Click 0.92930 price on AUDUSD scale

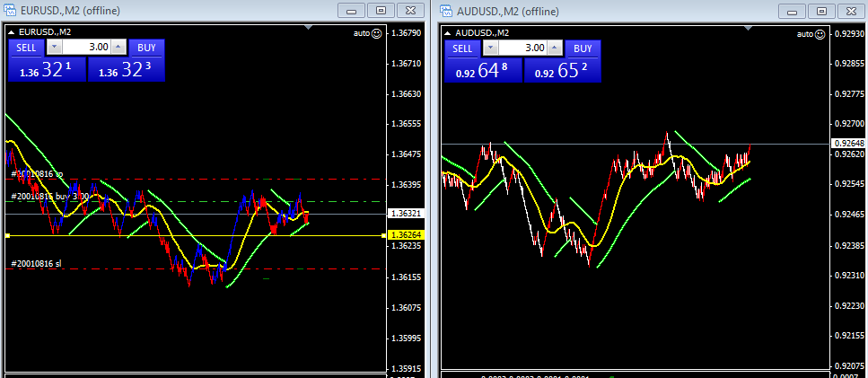click(x=849, y=34)
